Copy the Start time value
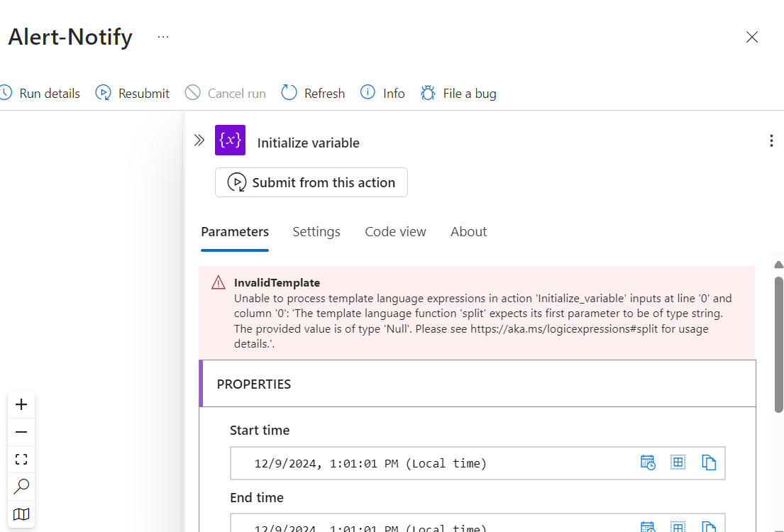Screen dimensions: 784x532 709,462
